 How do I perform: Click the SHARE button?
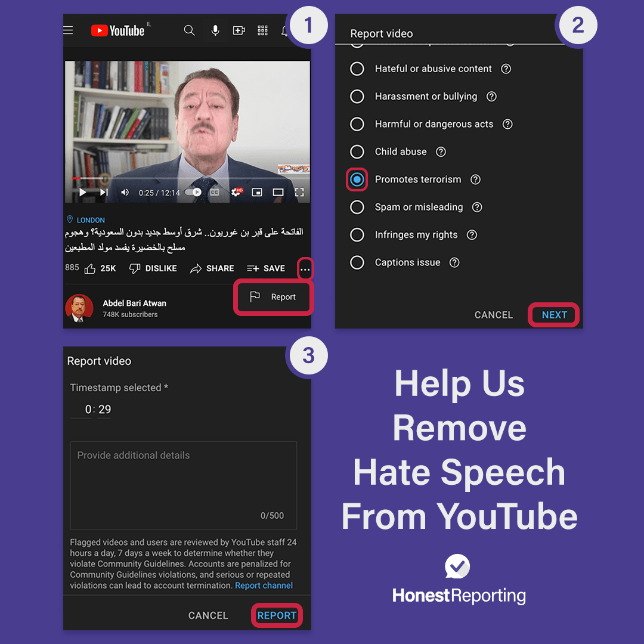[x=212, y=268]
